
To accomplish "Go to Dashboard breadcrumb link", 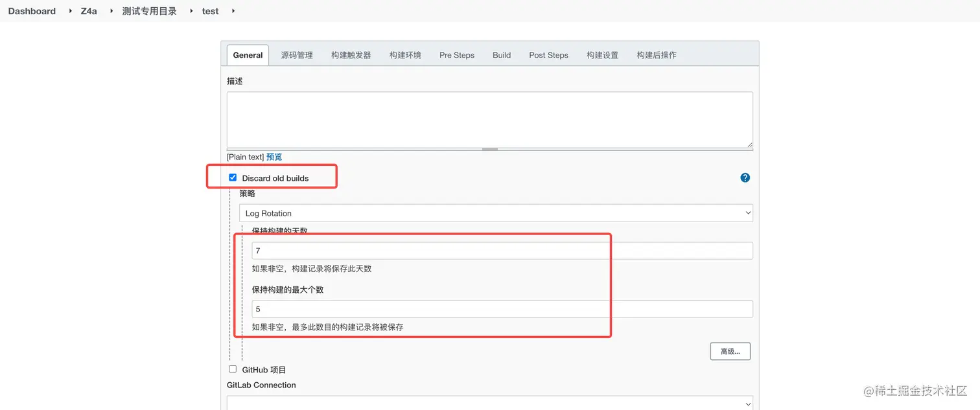I will (32, 11).
